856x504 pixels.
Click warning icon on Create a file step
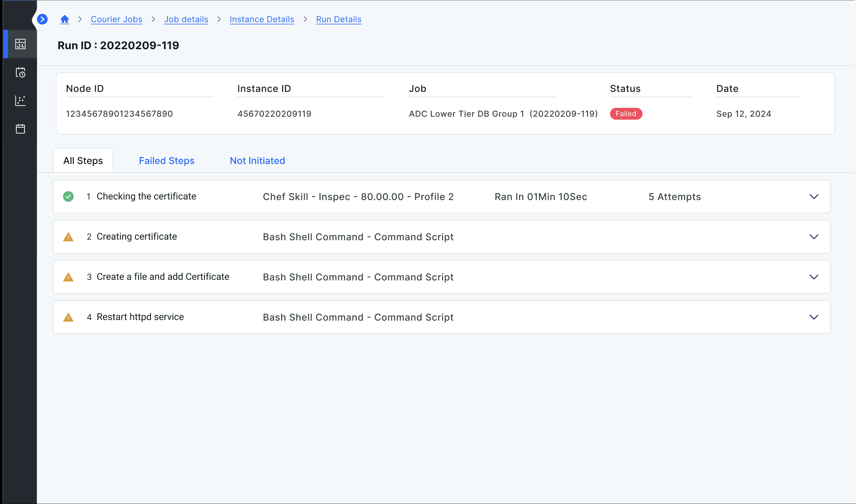[x=68, y=277]
